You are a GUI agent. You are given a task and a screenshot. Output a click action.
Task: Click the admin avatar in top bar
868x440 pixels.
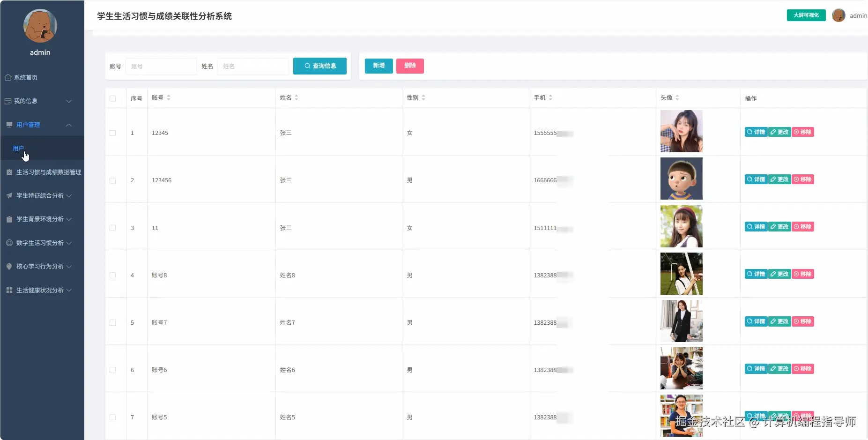click(x=838, y=15)
